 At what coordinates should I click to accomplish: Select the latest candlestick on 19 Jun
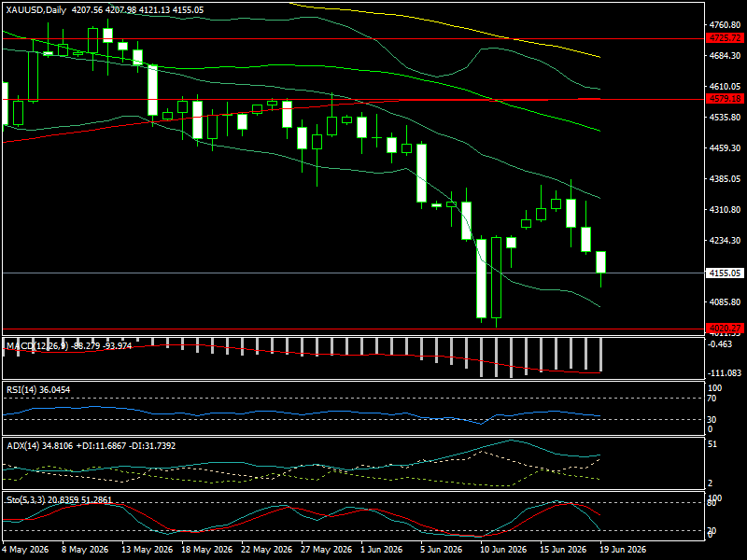click(600, 262)
